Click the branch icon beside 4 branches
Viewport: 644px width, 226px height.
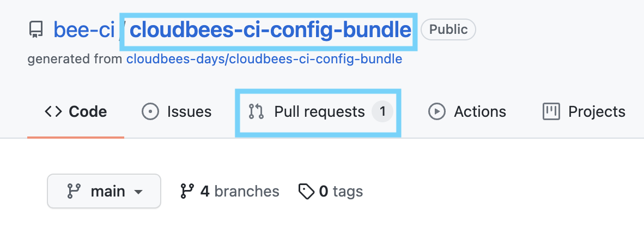pyautogui.click(x=187, y=191)
